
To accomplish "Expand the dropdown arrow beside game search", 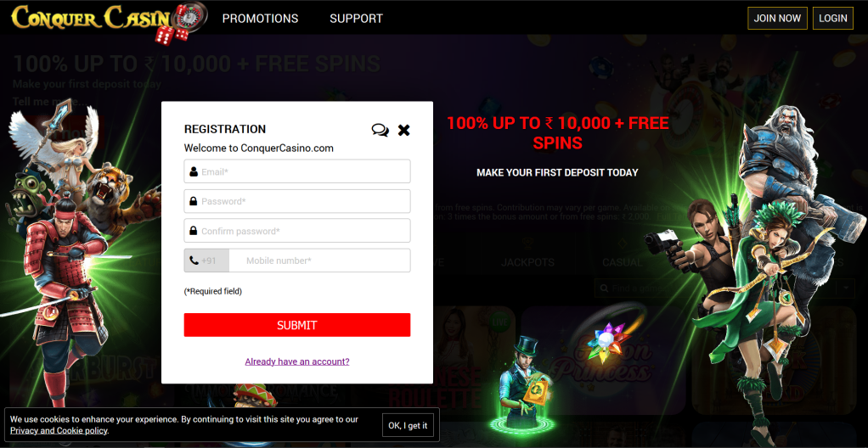I will (846, 288).
